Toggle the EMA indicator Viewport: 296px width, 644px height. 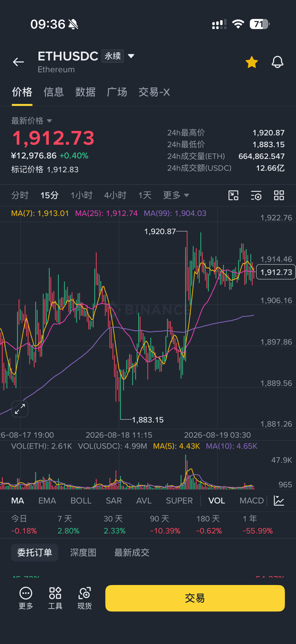(47, 501)
